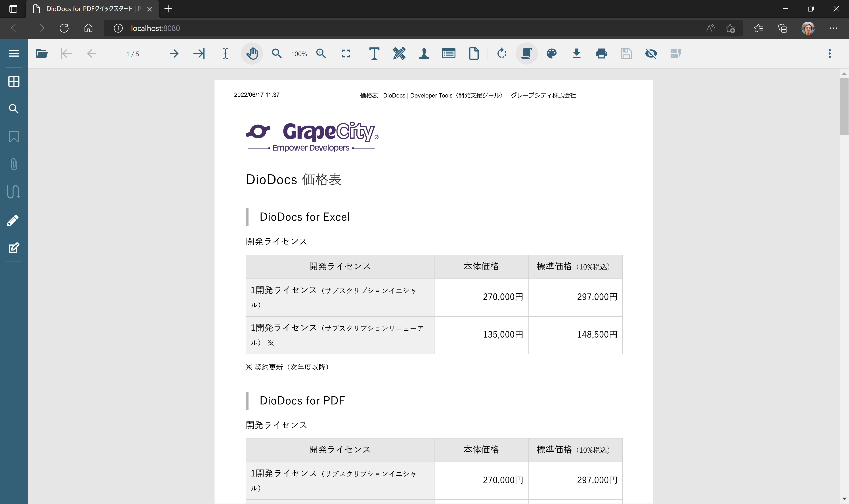Image resolution: width=849 pixels, height=504 pixels.
Task: Click the 'DioDocs 価格表' heading
Action: click(293, 180)
